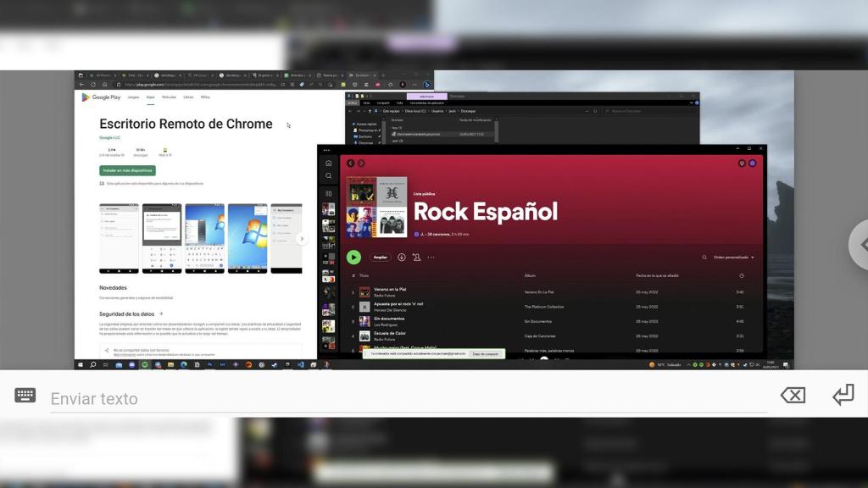Click the Rock Español playlist cover art
The width and height of the screenshot is (868, 488).
click(376, 207)
